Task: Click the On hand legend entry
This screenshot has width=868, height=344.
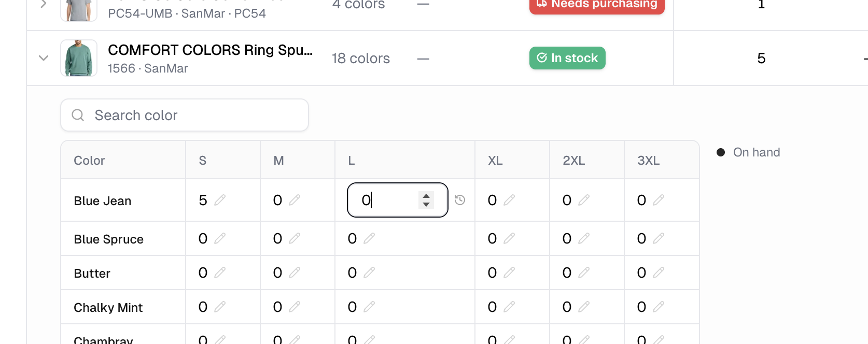Action: click(748, 152)
